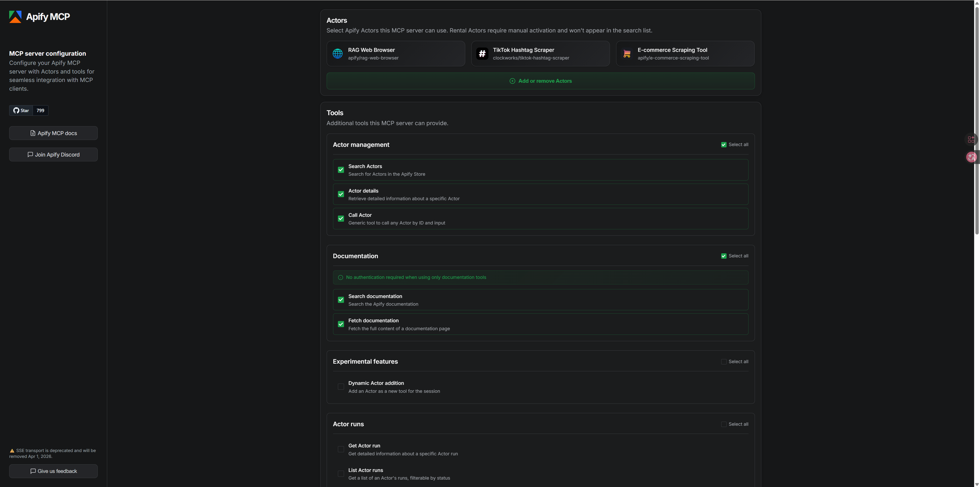Screen dimensions: 980x487
Task: Click Give us feedback button
Action: point(53,471)
